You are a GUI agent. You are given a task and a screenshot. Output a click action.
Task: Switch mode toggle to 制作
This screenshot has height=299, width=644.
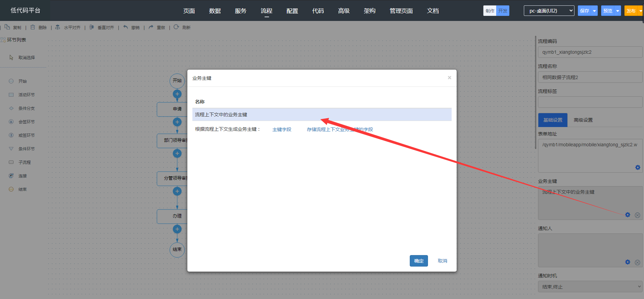pos(490,11)
